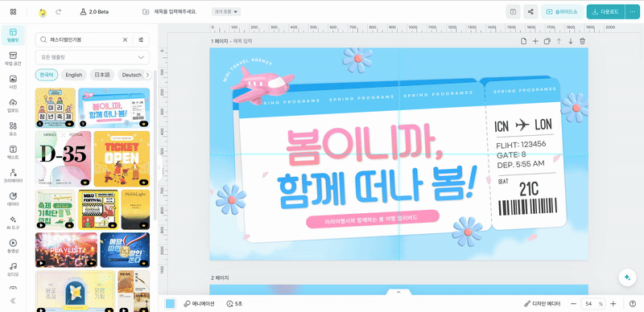644x312 pixels.
Task: Choose the 봄이니까 함께 떠나 봄 template thumbnail
Action: (114, 108)
